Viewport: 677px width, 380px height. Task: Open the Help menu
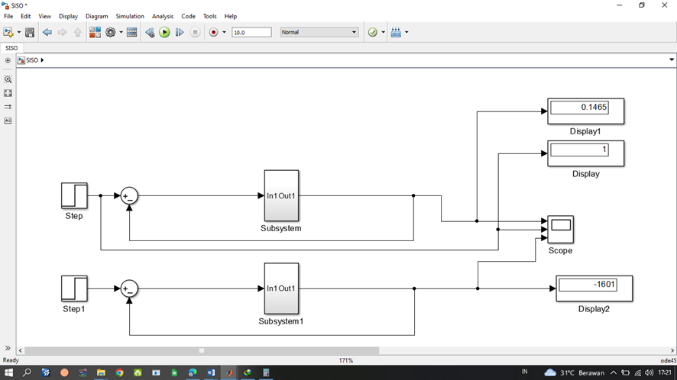pyautogui.click(x=231, y=16)
